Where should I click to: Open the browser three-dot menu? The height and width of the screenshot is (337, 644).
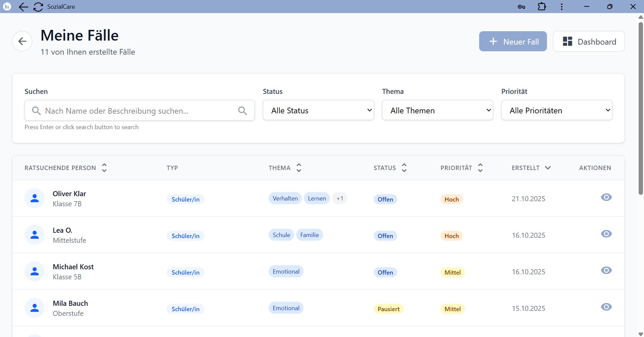coord(561,7)
